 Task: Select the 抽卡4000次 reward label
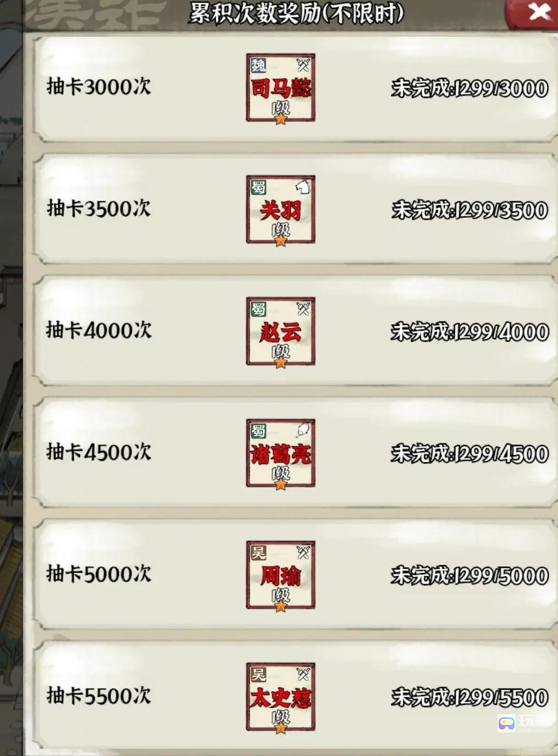tap(99, 330)
